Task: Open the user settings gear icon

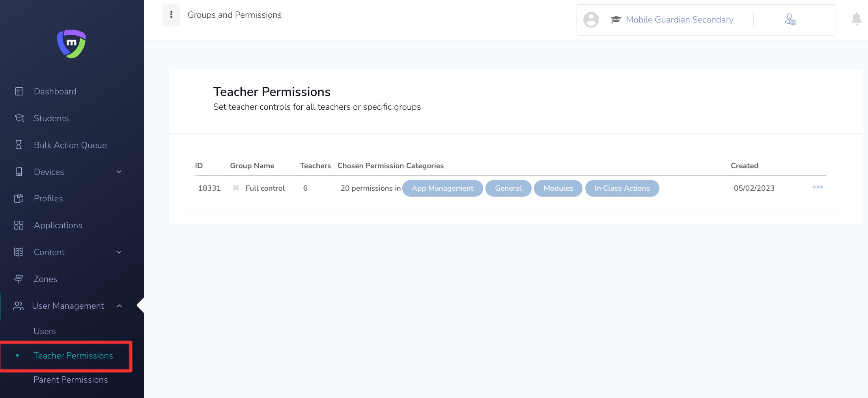Action: (x=790, y=20)
